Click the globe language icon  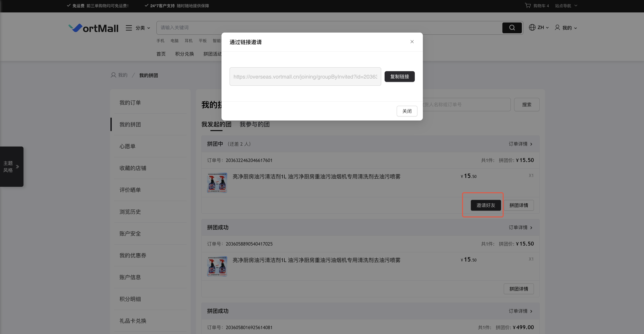point(532,28)
